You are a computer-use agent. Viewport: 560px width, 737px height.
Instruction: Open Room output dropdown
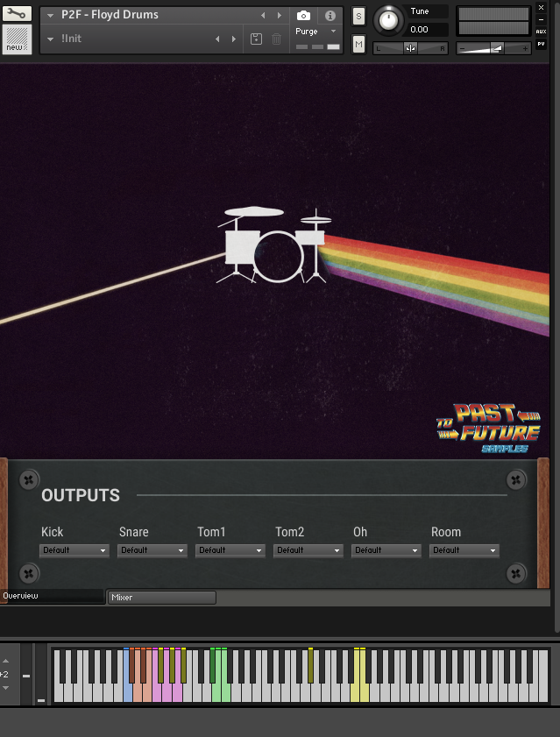[464, 550]
